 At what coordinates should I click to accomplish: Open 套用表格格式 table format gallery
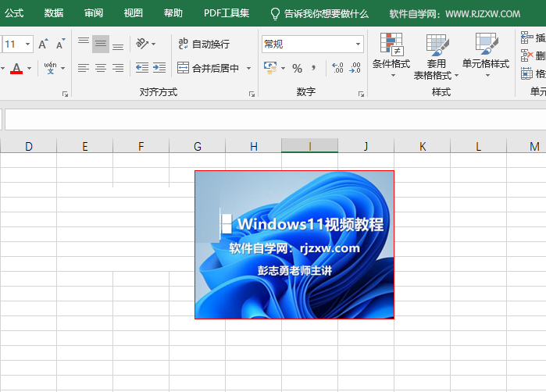click(436, 56)
